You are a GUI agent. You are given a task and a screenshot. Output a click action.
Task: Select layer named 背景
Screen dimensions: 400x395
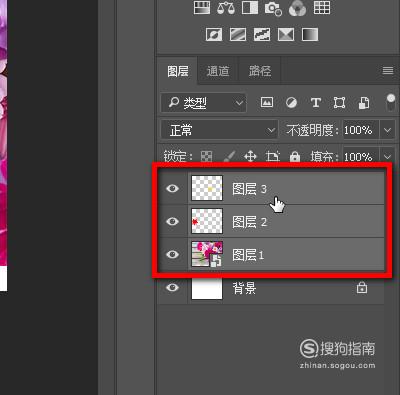(x=244, y=288)
